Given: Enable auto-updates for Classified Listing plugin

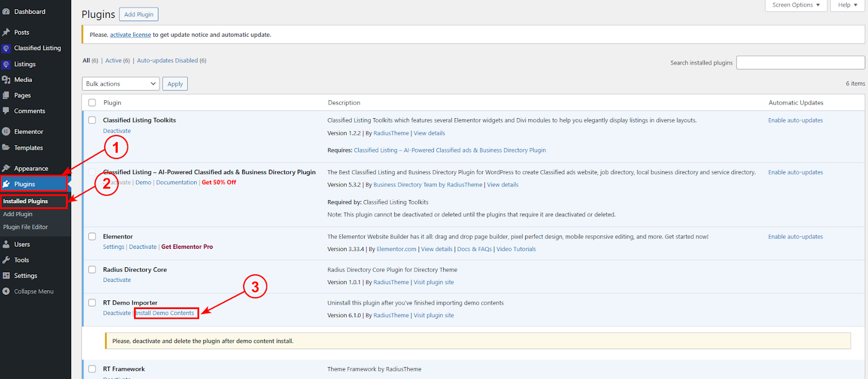Looking at the screenshot, I should [x=795, y=172].
